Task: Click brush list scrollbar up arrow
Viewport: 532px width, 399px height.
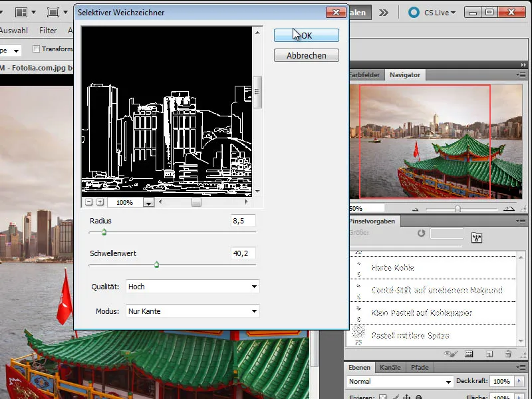Action: pos(521,258)
